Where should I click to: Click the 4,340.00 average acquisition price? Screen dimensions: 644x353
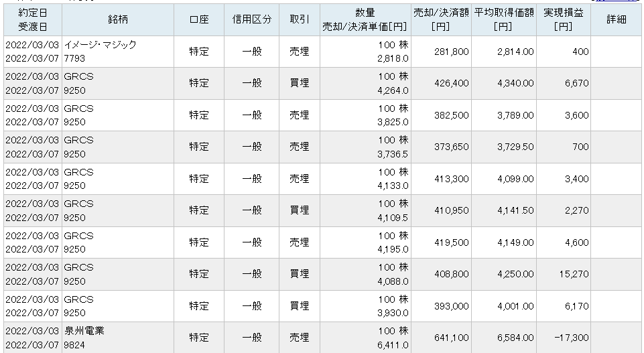(x=515, y=83)
